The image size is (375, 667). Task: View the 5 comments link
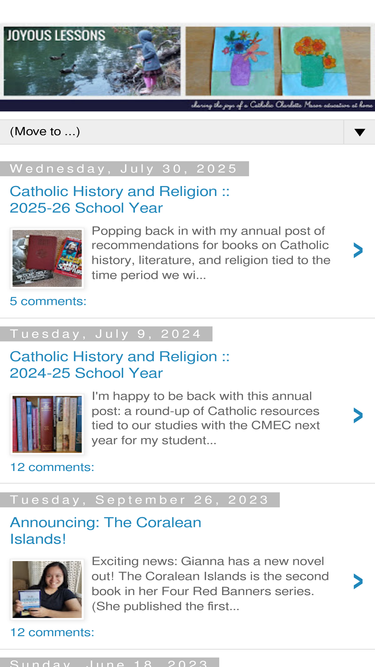point(48,301)
